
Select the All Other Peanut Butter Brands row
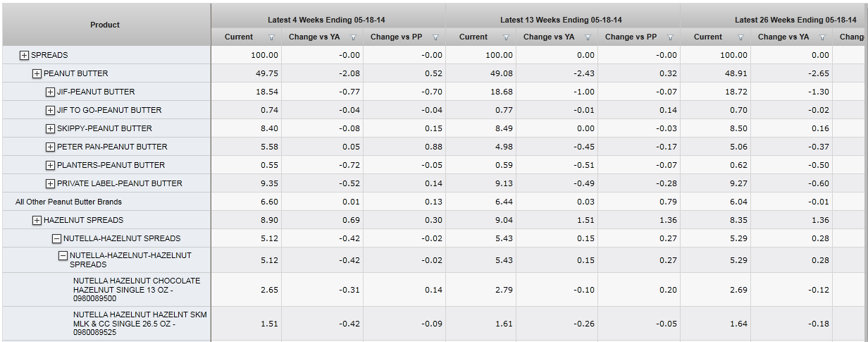[69, 202]
